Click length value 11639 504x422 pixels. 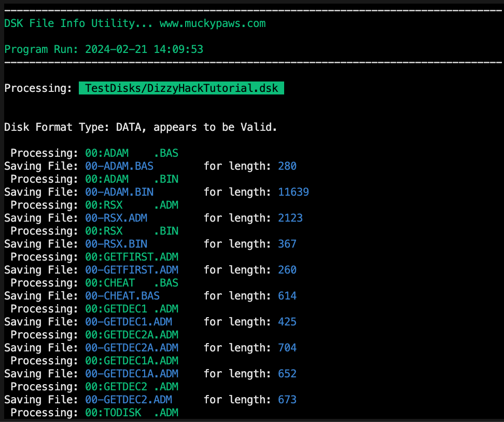293,192
